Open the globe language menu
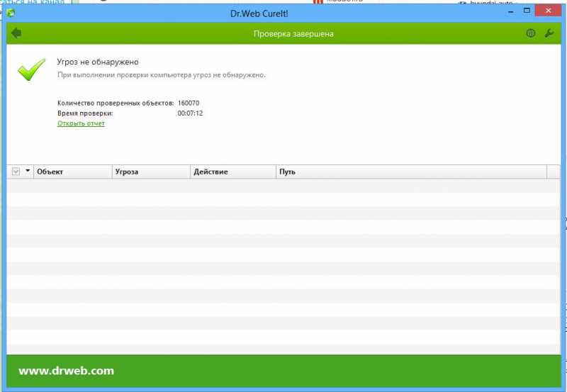The image size is (567, 392). (x=531, y=33)
